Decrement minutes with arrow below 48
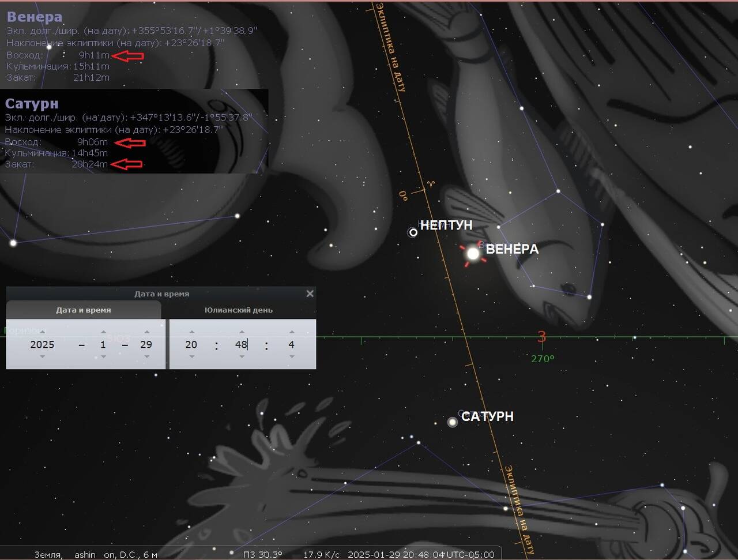The image size is (738, 560). click(x=242, y=357)
